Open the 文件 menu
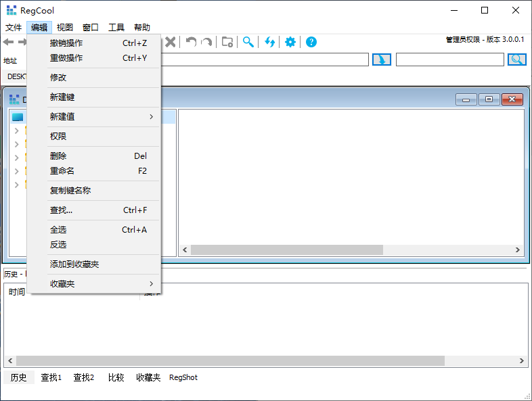The height and width of the screenshot is (401, 532). [x=14, y=28]
